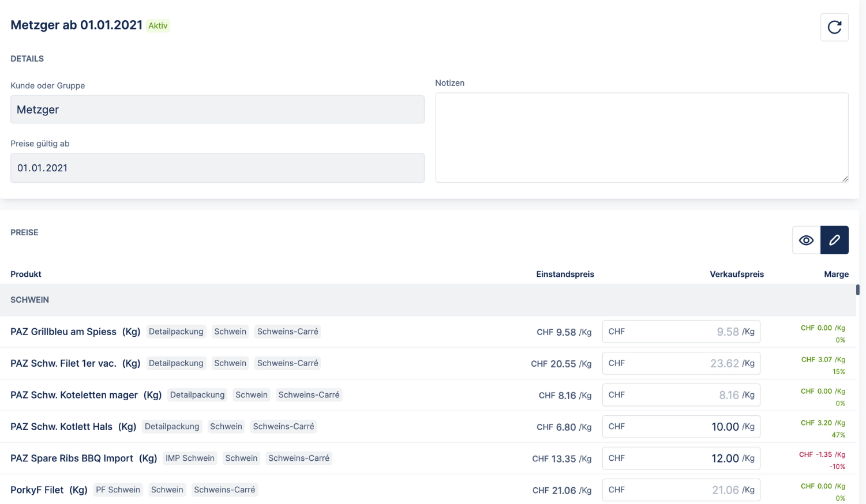This screenshot has width=866, height=504.
Task: Open the Preise gültig ab date field
Action: point(217,168)
